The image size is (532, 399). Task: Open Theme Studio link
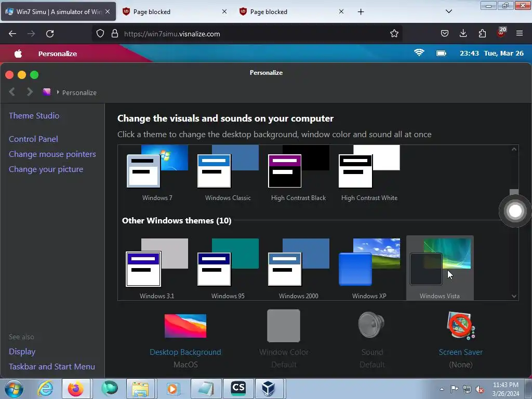34,116
